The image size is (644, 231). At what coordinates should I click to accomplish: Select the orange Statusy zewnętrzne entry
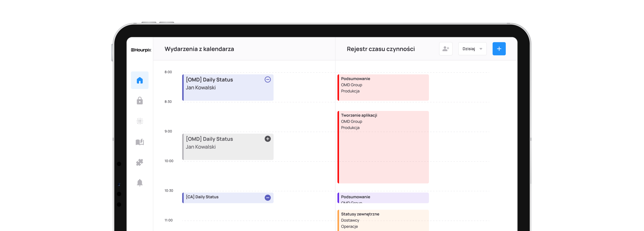[x=383, y=220]
